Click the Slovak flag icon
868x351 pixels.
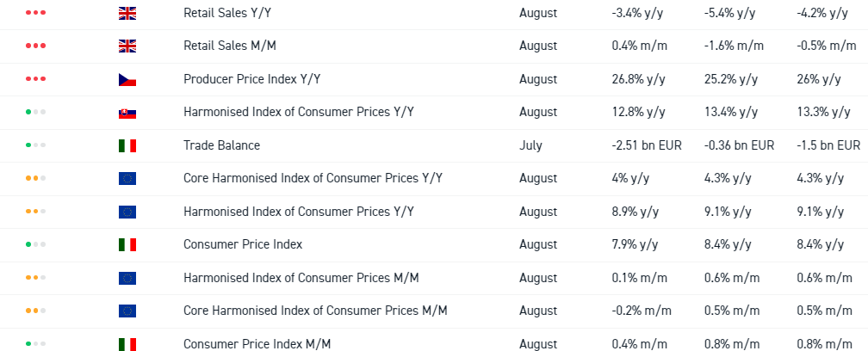(127, 113)
